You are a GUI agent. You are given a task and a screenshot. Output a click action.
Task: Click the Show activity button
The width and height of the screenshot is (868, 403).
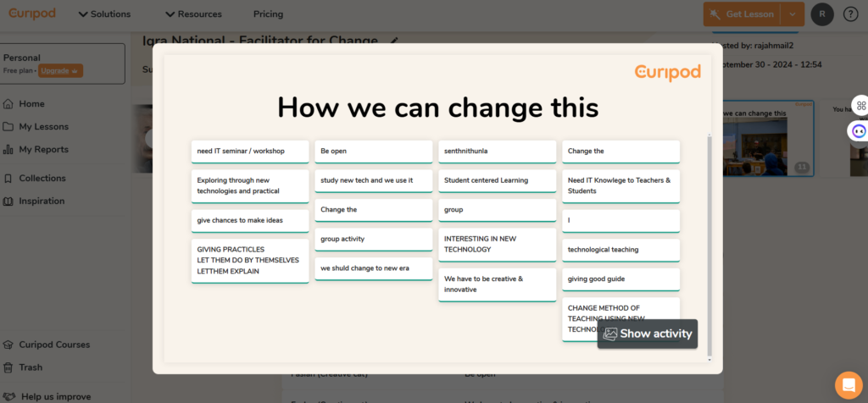[648, 334]
